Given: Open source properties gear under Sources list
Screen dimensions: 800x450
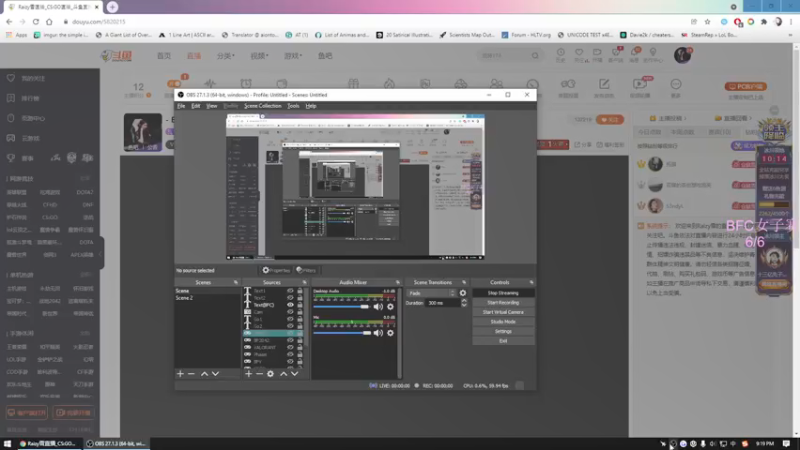Looking at the screenshot, I should pyautogui.click(x=270, y=374).
